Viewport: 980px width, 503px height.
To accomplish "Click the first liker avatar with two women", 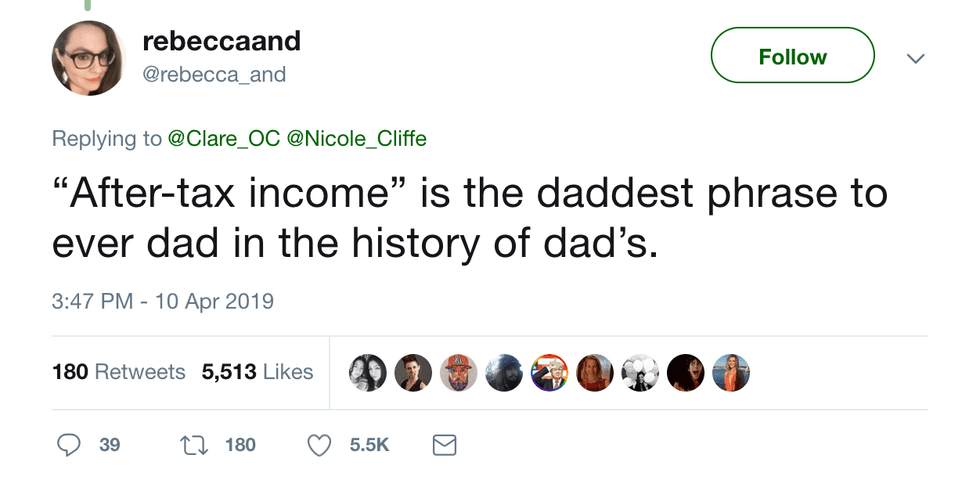I will click(367, 372).
